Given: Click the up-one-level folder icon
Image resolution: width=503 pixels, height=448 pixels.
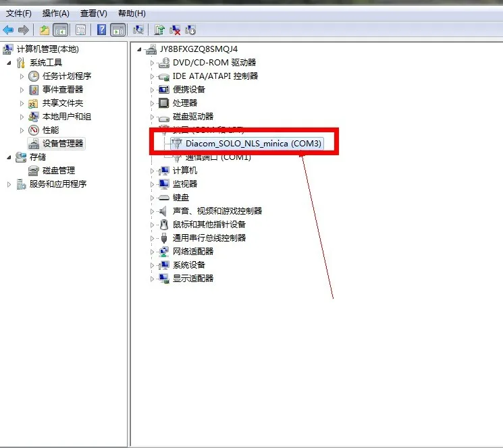Looking at the screenshot, I should tap(45, 30).
